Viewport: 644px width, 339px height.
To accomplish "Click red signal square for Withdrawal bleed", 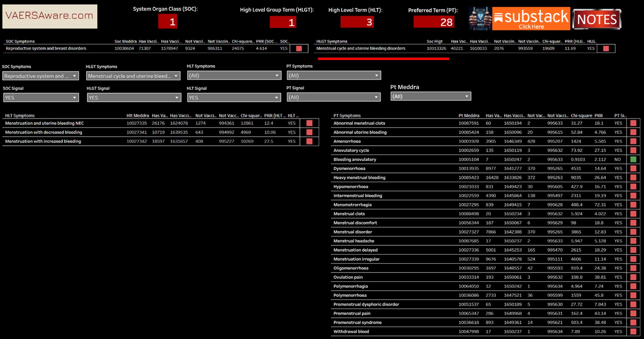I will (633, 331).
